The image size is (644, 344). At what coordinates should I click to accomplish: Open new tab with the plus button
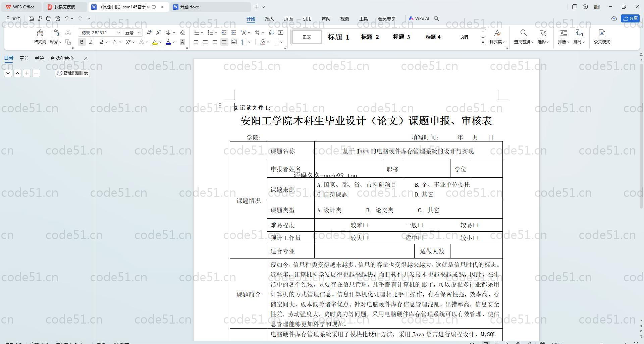point(257,7)
